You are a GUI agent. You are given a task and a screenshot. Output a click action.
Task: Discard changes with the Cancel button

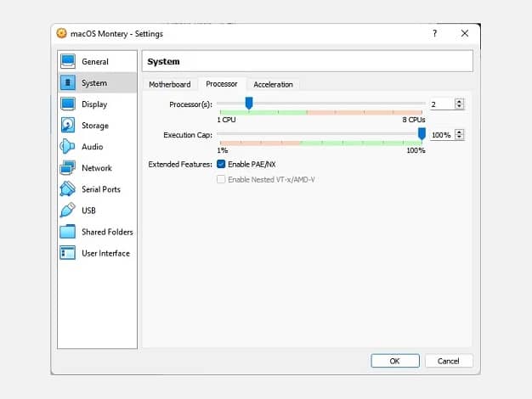(449, 361)
